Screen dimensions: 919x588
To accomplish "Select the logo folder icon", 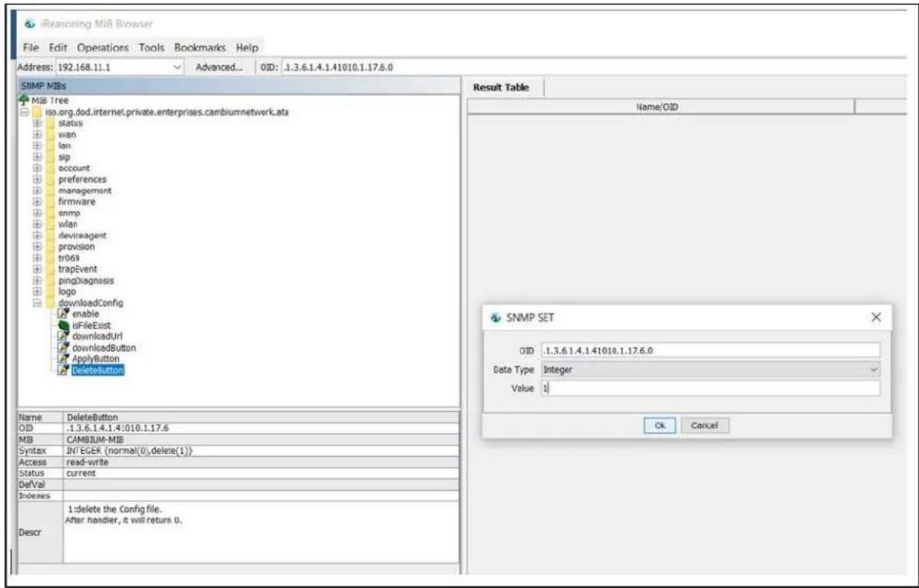I will click(51, 291).
